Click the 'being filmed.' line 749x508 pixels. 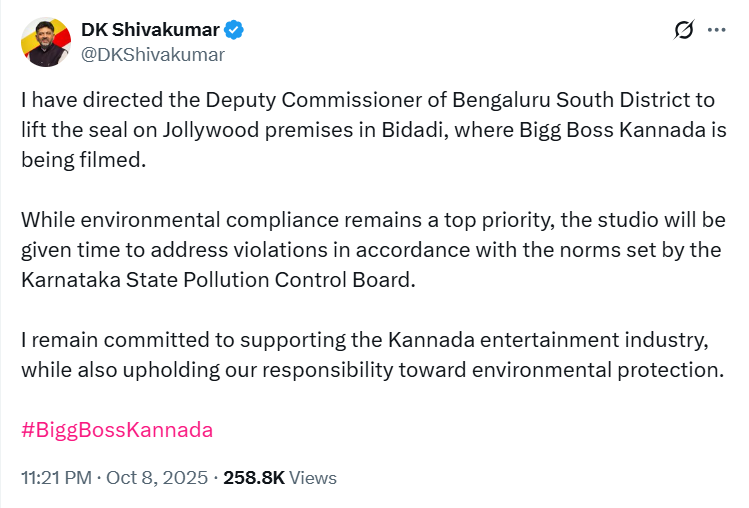pos(83,158)
